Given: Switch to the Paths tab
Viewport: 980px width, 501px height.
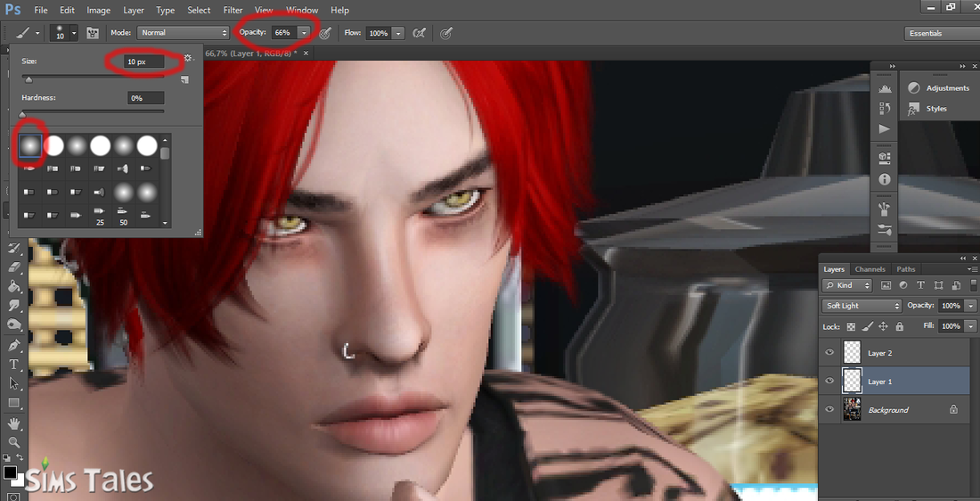Looking at the screenshot, I should click(906, 269).
